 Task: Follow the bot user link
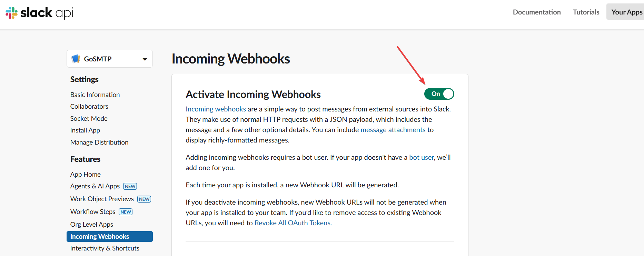(x=422, y=157)
